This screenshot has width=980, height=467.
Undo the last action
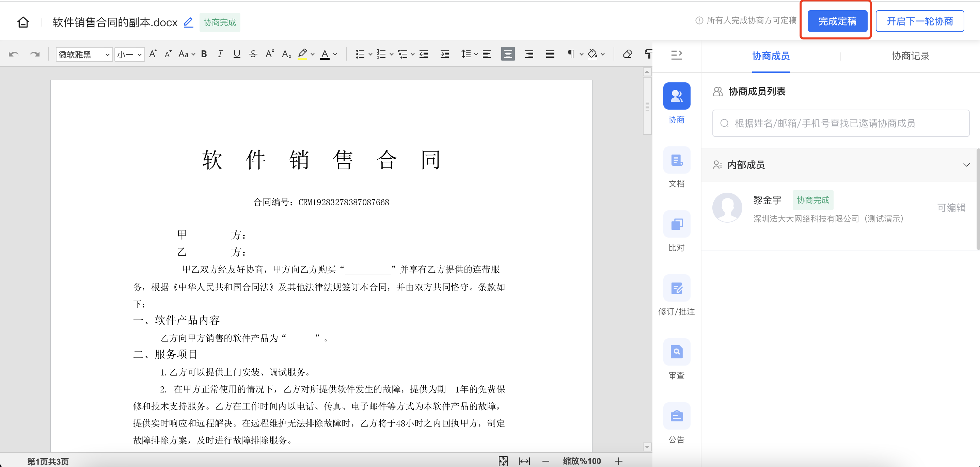pos(14,54)
